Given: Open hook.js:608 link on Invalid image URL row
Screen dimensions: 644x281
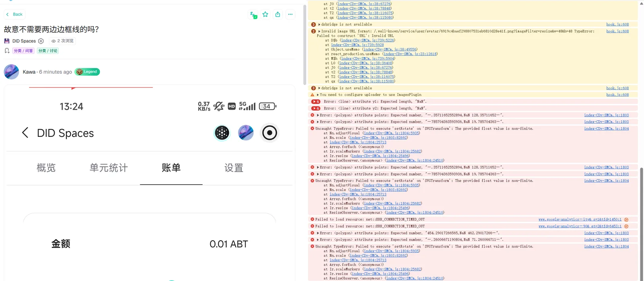Looking at the screenshot, I should pos(617,31).
